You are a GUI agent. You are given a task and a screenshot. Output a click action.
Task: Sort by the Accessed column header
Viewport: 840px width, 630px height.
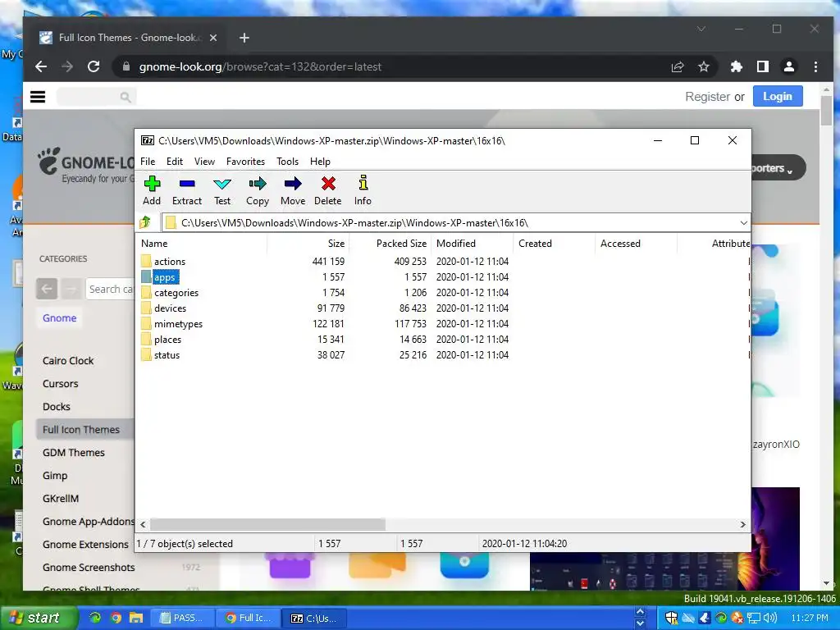click(x=636, y=243)
